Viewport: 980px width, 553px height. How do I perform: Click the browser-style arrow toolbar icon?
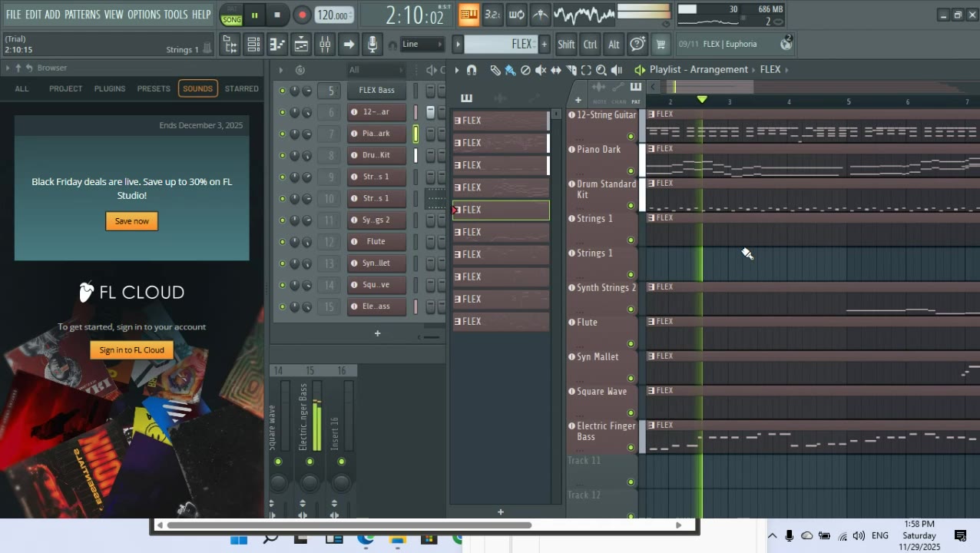[349, 45]
